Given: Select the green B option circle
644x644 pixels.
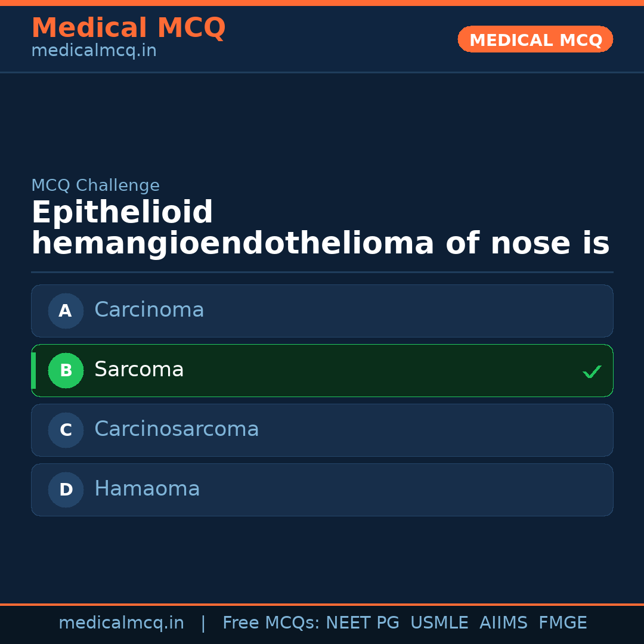Looking at the screenshot, I should [66, 370].
